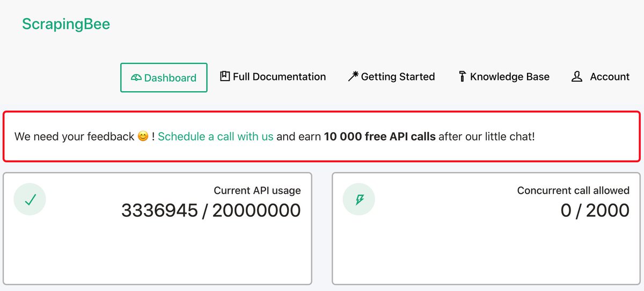Open the Dashboard tab

click(164, 77)
